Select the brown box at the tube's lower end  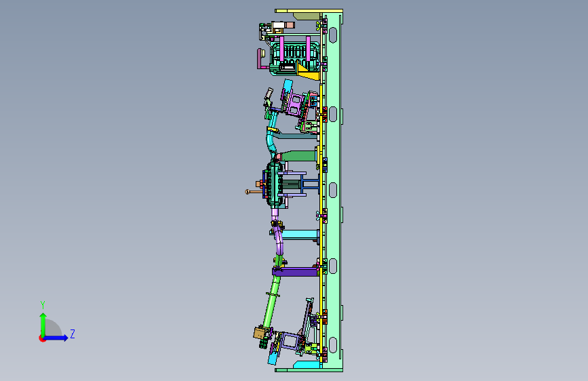point(260,333)
